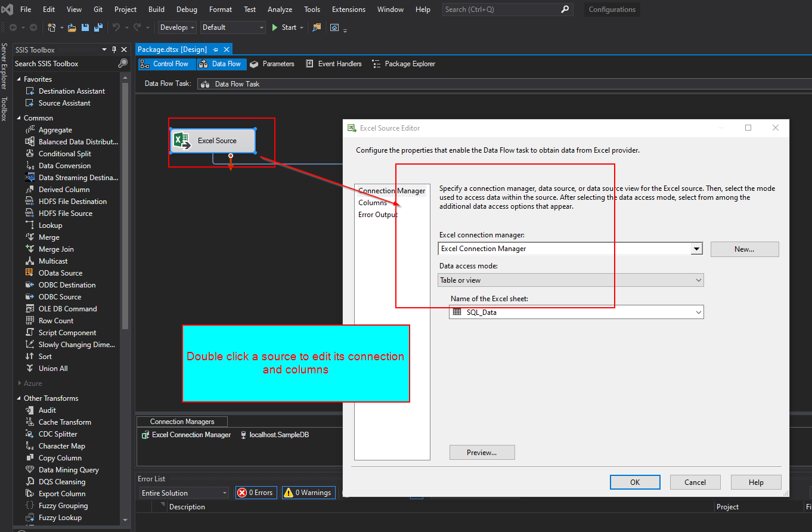This screenshot has height=532, width=812.
Task: Expand the Azure toolbox group
Action: (x=18, y=383)
